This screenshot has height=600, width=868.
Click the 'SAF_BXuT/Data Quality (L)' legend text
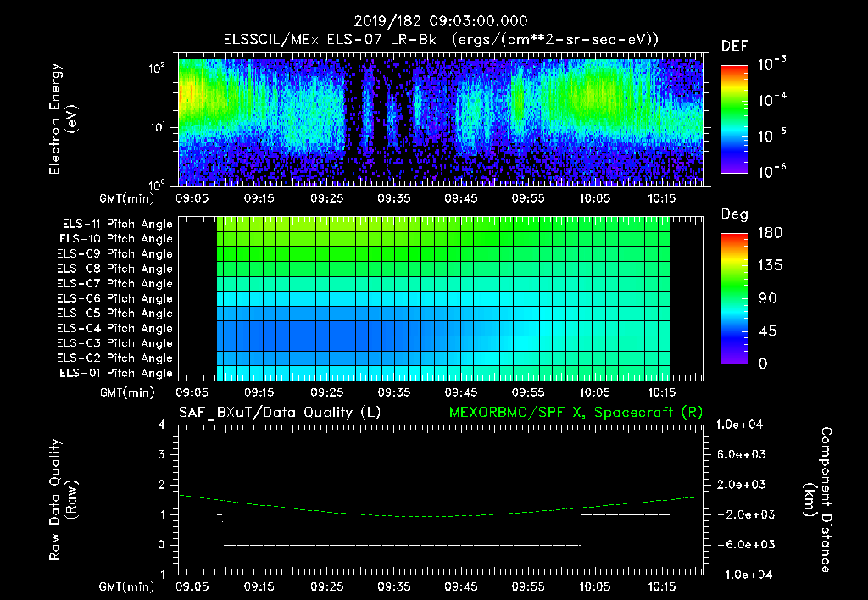point(280,413)
